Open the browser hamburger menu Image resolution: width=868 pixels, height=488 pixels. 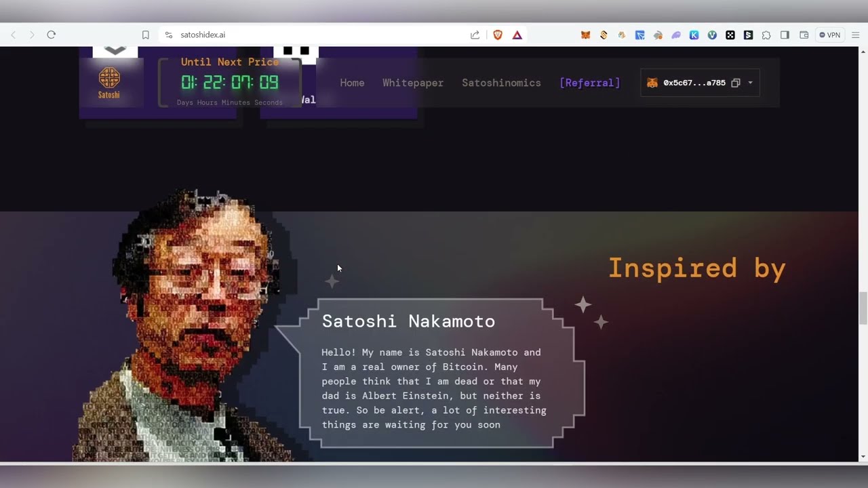click(856, 35)
